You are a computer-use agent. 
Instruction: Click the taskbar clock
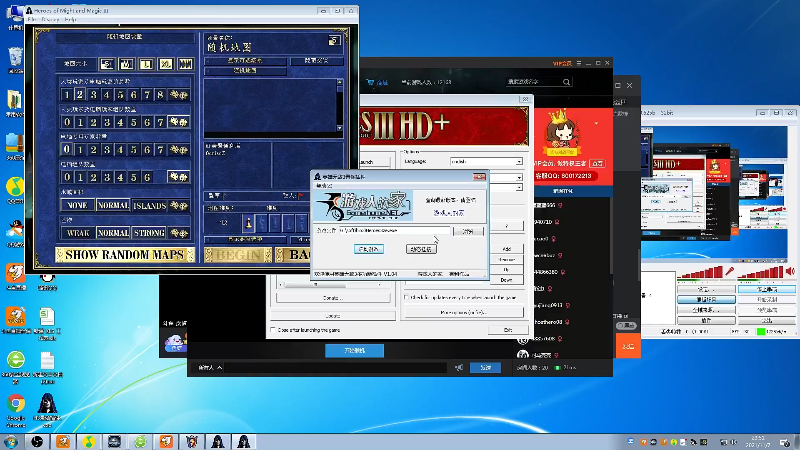coord(758,441)
